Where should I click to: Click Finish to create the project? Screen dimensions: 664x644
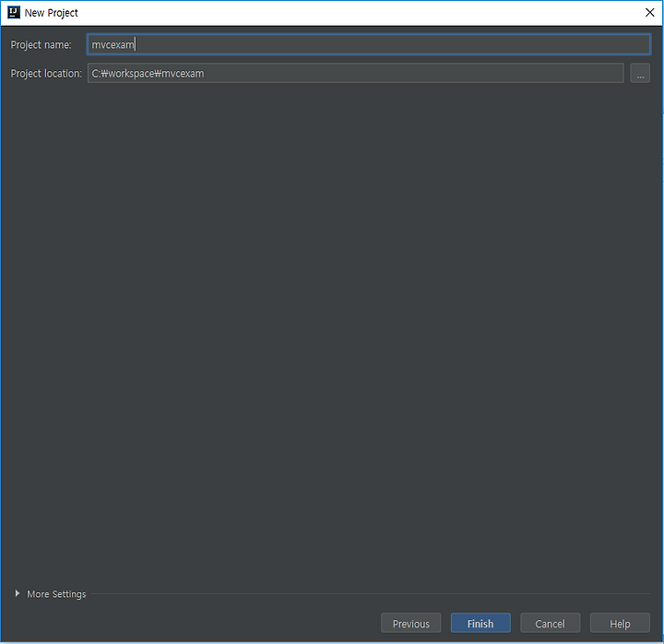point(480,623)
